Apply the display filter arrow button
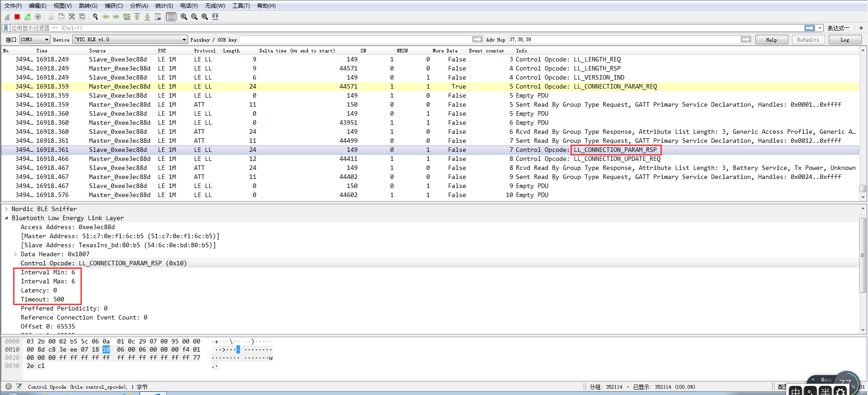Screen dimensions: 868x395 pyautogui.click(x=810, y=28)
